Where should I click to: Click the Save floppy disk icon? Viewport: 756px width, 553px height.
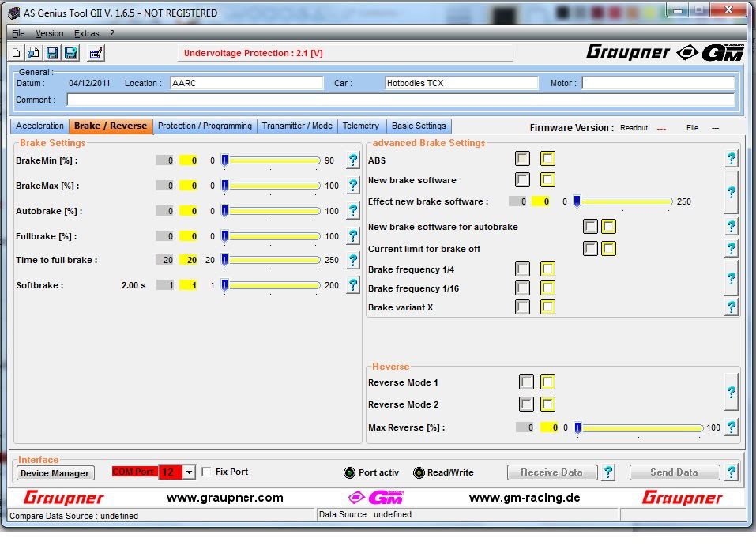coord(52,53)
